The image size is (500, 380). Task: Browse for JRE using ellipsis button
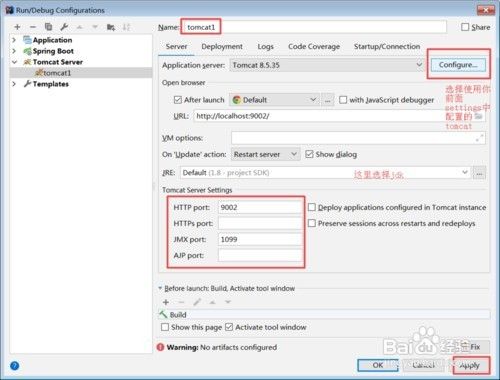pyautogui.click(x=479, y=173)
